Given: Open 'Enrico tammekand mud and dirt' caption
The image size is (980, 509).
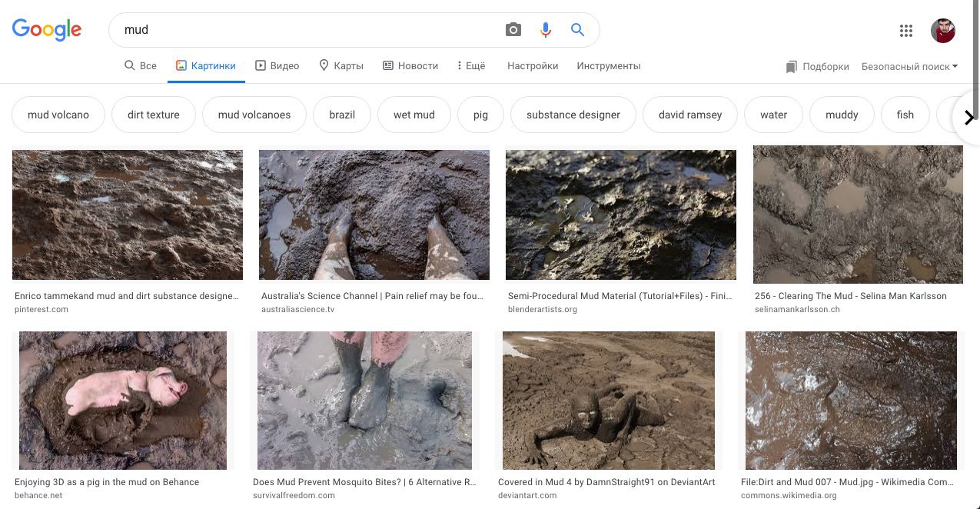Looking at the screenshot, I should (127, 296).
